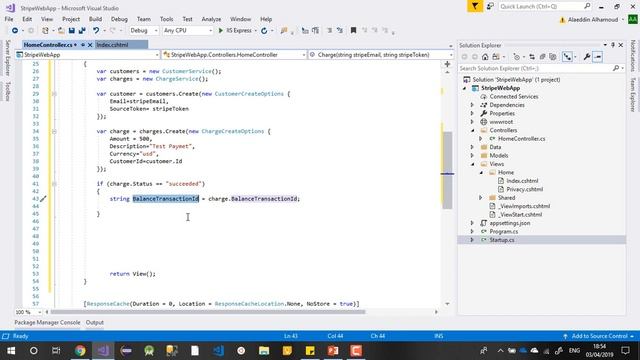Open the Analyze menu

[x=211, y=19]
